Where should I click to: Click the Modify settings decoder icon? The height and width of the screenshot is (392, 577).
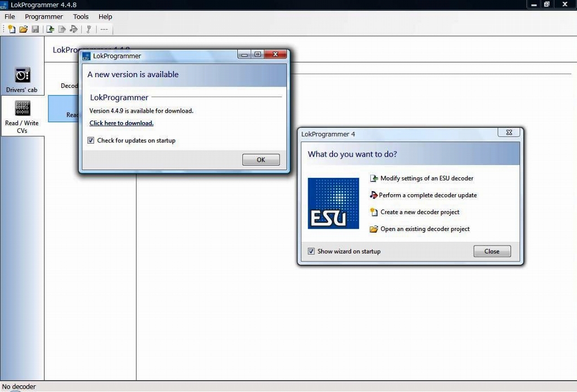374,179
